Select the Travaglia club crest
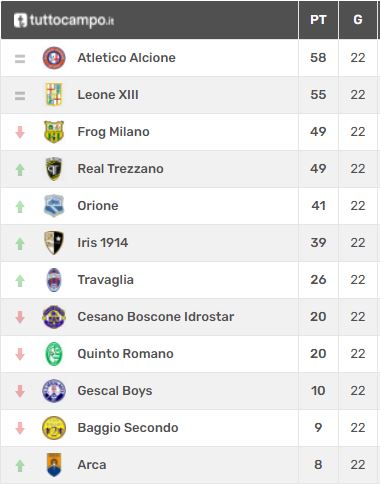The width and height of the screenshot is (380, 484). (54, 280)
